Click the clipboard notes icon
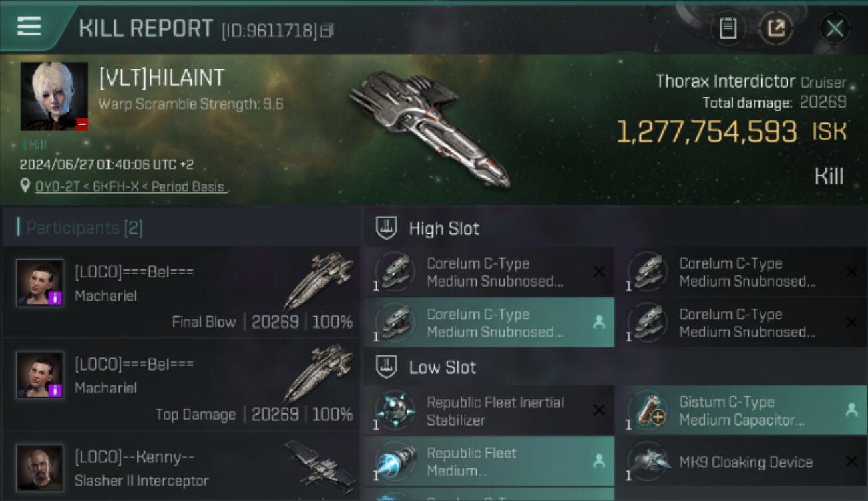This screenshot has height=501, width=868. [x=728, y=29]
